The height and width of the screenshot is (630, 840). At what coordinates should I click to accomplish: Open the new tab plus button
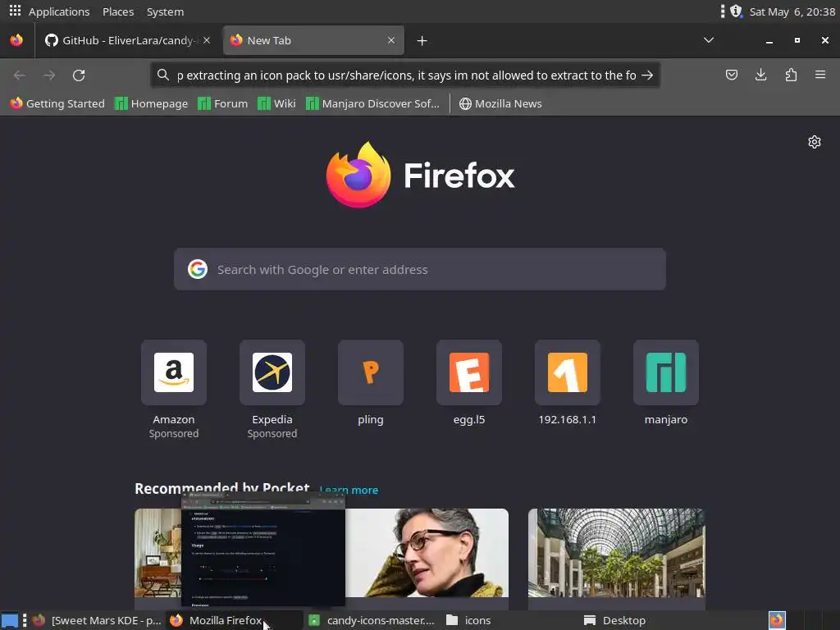pyautogui.click(x=422, y=41)
